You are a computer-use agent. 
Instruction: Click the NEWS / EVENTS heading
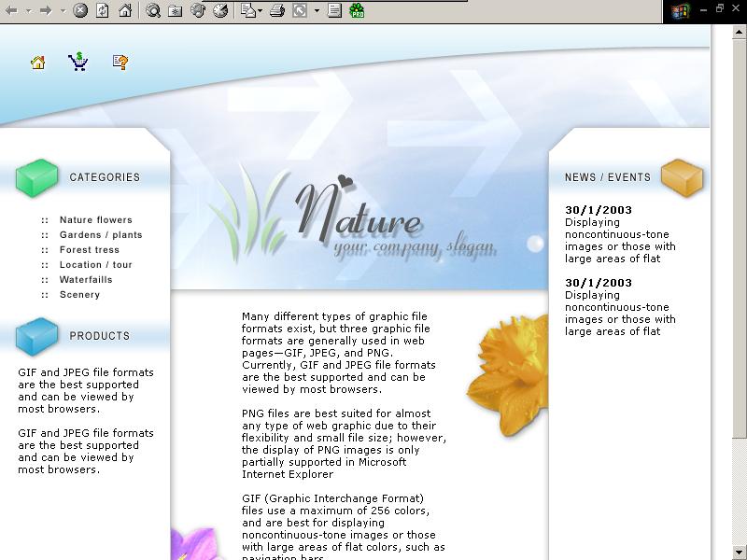click(608, 177)
